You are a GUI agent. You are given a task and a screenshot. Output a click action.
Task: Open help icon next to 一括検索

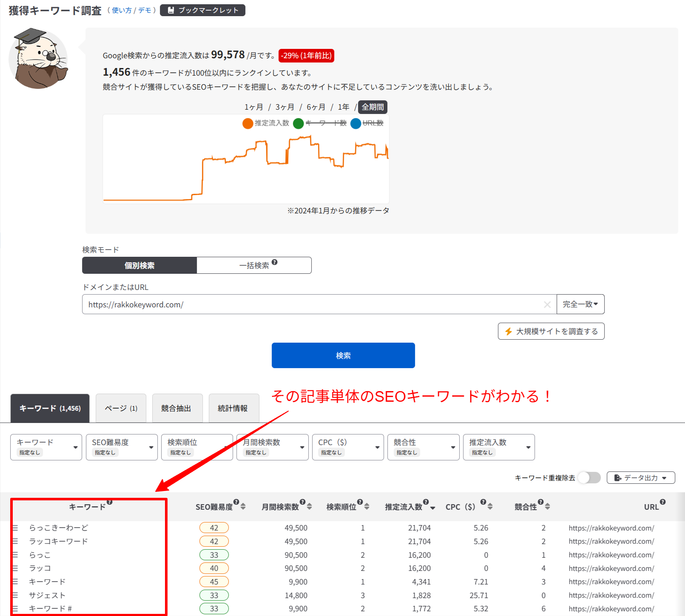click(x=275, y=262)
